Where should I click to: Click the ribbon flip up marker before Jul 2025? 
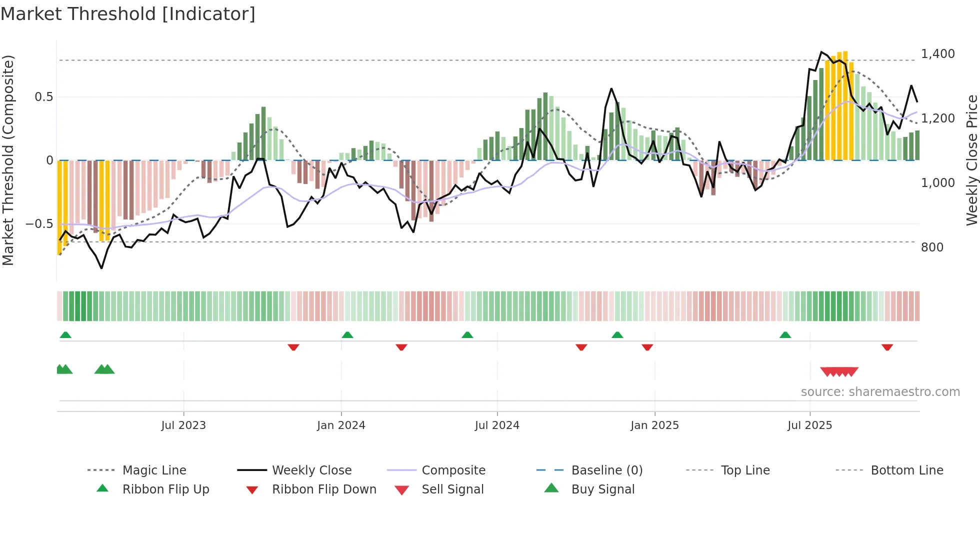pyautogui.click(x=785, y=335)
